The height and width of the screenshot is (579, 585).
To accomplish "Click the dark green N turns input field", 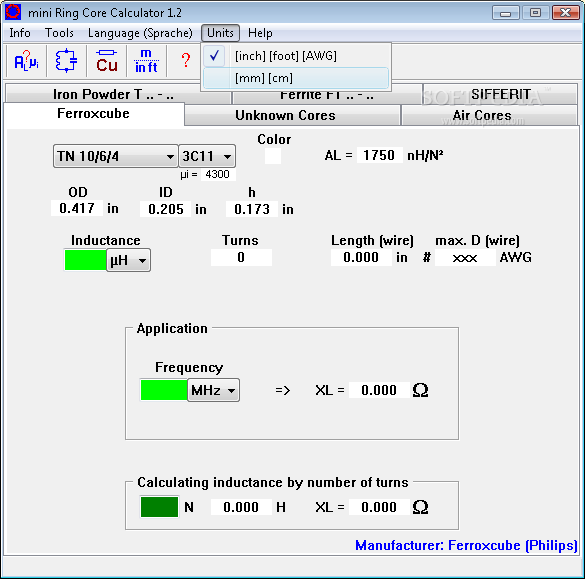I will coord(159,507).
